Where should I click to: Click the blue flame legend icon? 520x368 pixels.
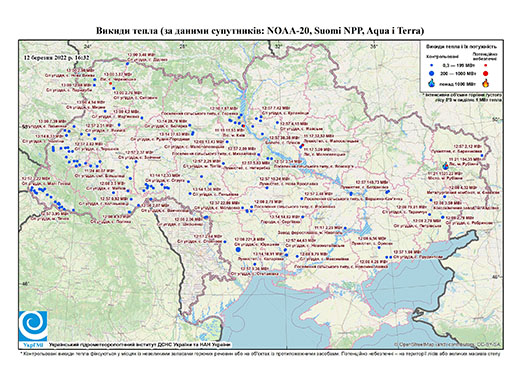[x=432, y=83]
